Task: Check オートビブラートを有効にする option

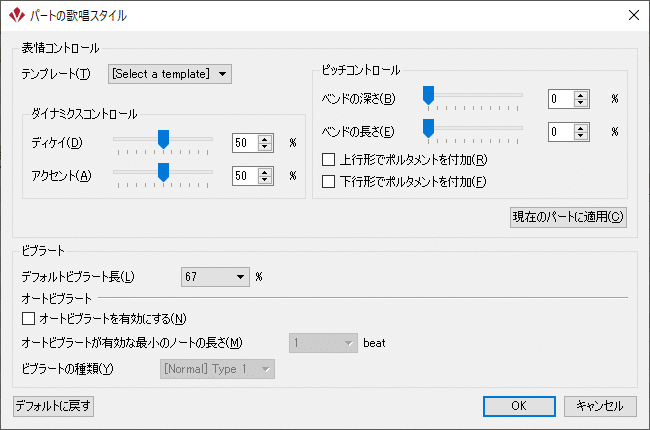Action: 28,318
